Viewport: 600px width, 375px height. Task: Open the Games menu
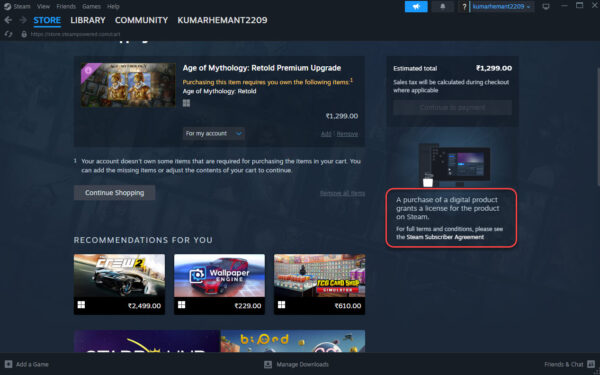pos(91,7)
